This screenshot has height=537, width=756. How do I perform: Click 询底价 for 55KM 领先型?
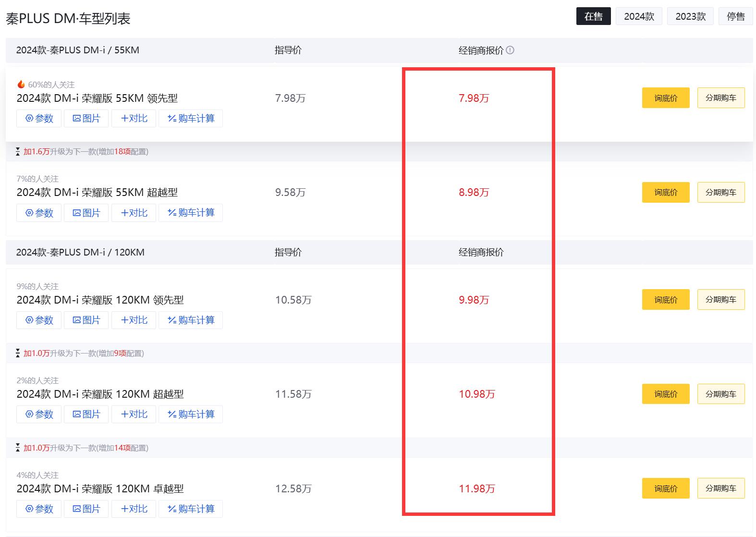coord(666,98)
